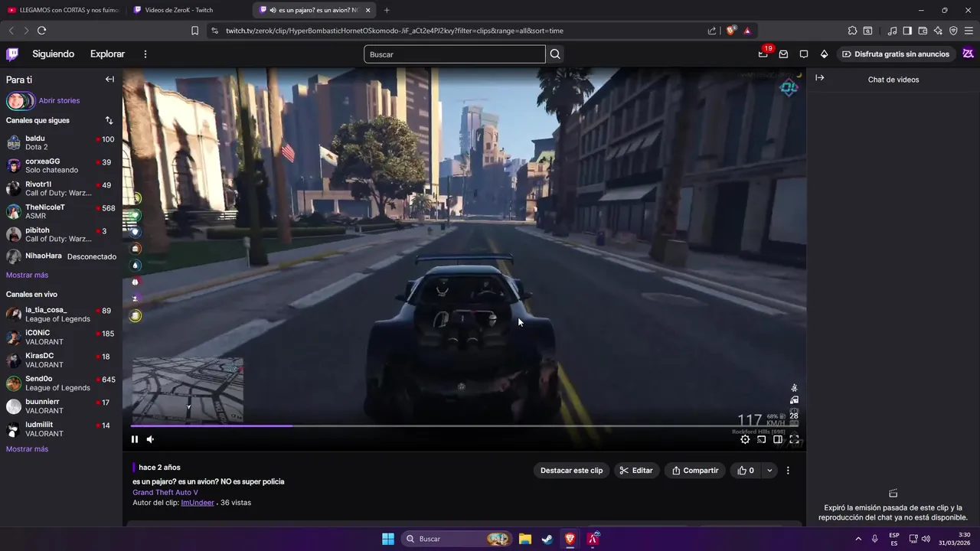Open the Grand Theft Auto V link
This screenshot has width=980, height=551.
pos(165,492)
